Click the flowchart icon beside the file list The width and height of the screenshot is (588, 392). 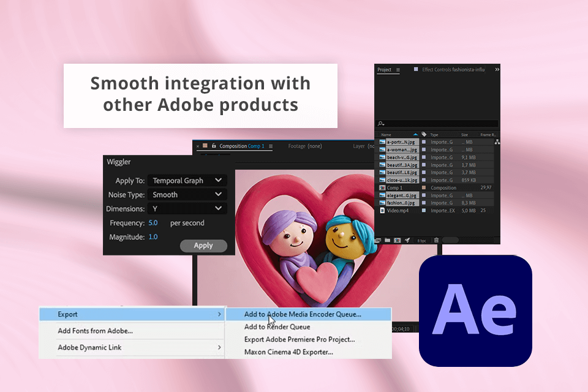[x=497, y=142]
